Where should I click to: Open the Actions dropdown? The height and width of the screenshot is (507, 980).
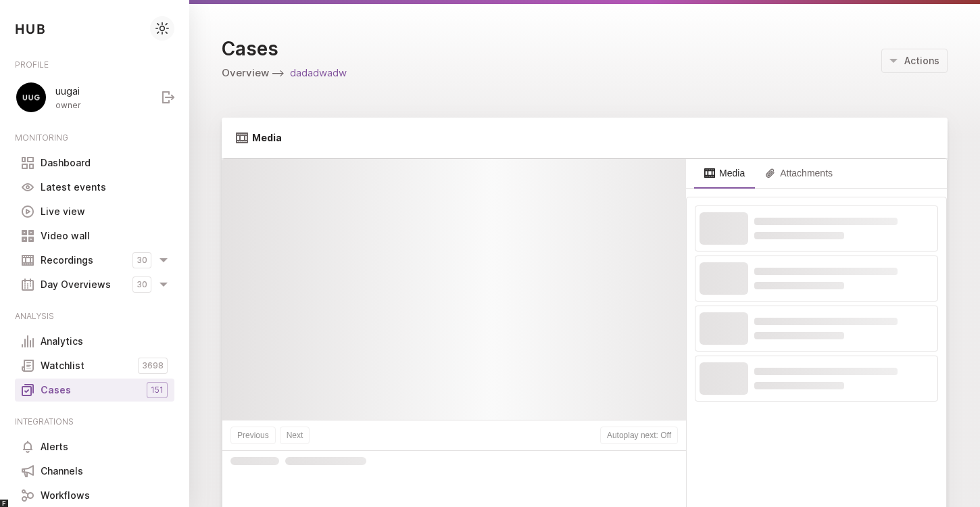pos(914,61)
